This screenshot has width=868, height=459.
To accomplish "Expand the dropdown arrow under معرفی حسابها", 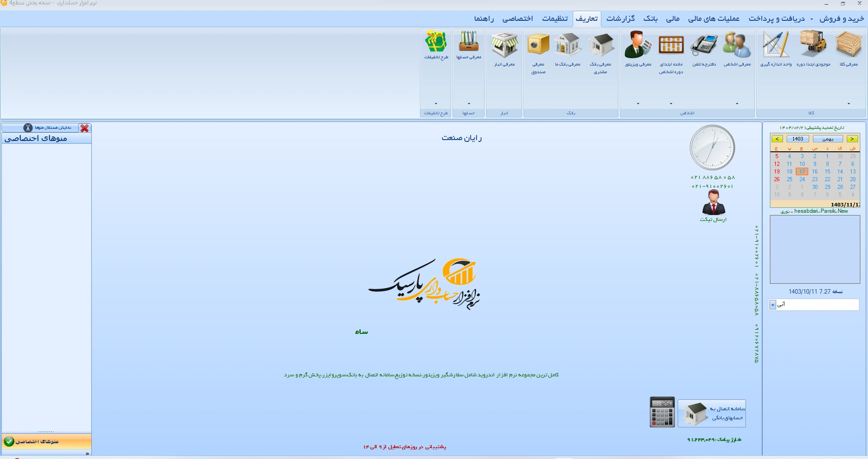I will (469, 104).
